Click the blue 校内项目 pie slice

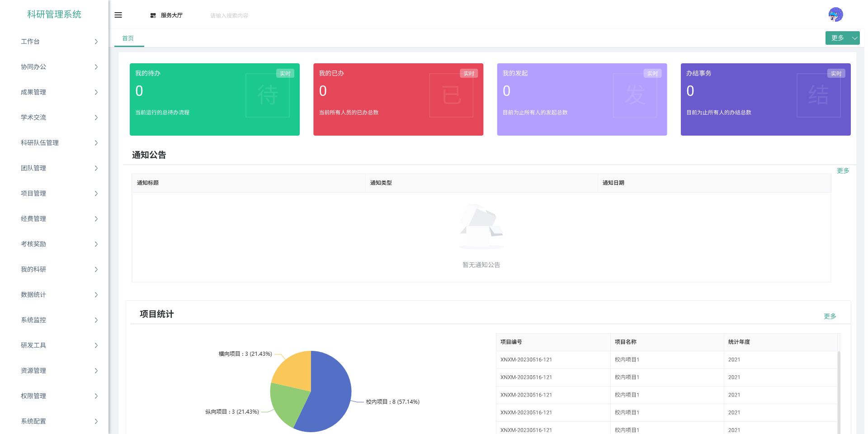tap(330, 398)
